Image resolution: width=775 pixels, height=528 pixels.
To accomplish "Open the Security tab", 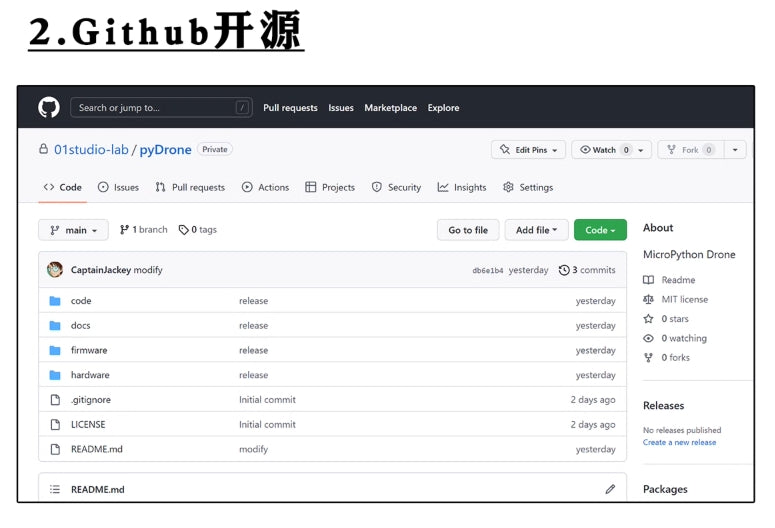I will tap(396, 187).
